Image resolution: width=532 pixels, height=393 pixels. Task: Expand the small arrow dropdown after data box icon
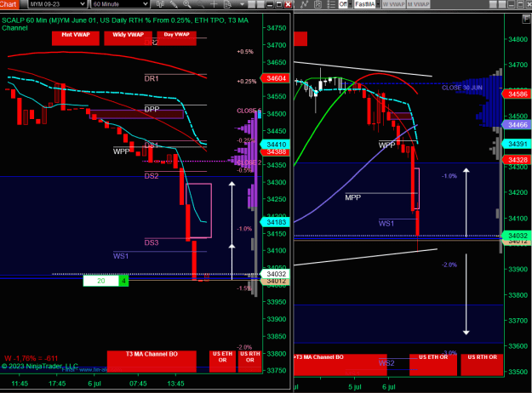[x=242, y=4]
